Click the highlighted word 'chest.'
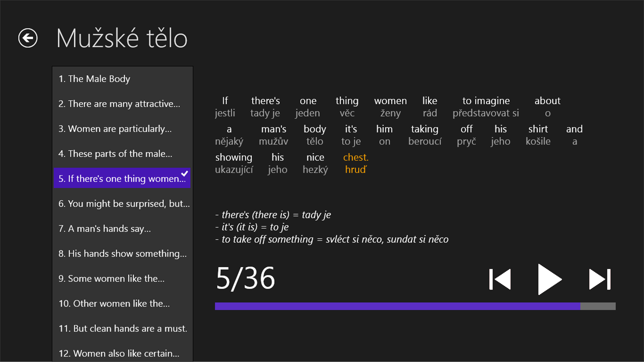Viewport: 644px width, 362px height. 356,157
